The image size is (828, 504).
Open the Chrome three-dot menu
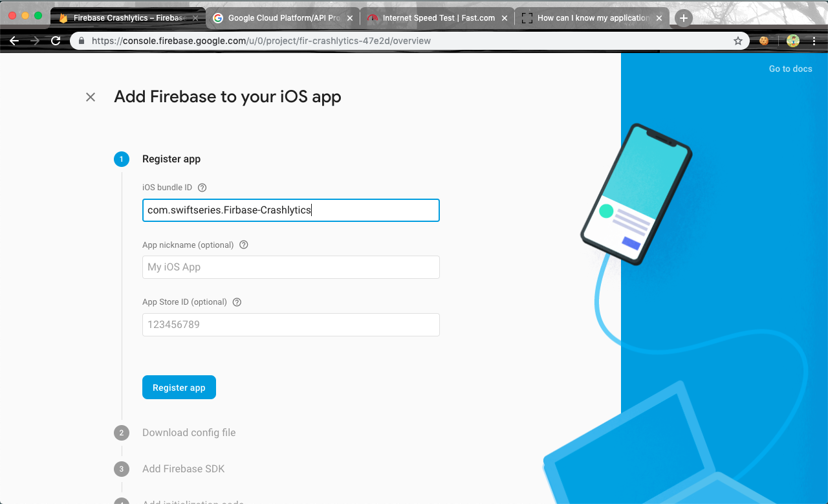pos(814,41)
